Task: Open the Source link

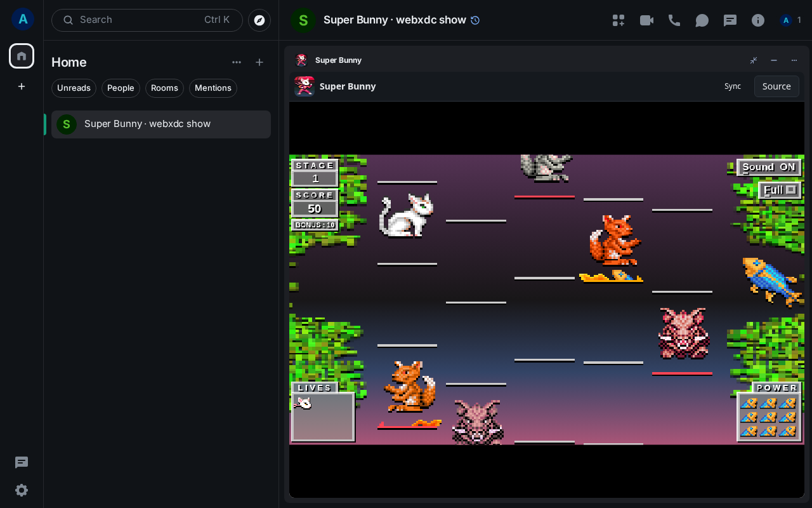Action: click(x=776, y=86)
